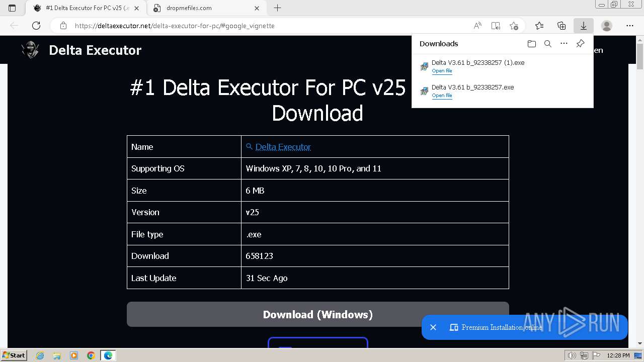View site information lock icon
Screen dimensions: 644x362
(63, 26)
